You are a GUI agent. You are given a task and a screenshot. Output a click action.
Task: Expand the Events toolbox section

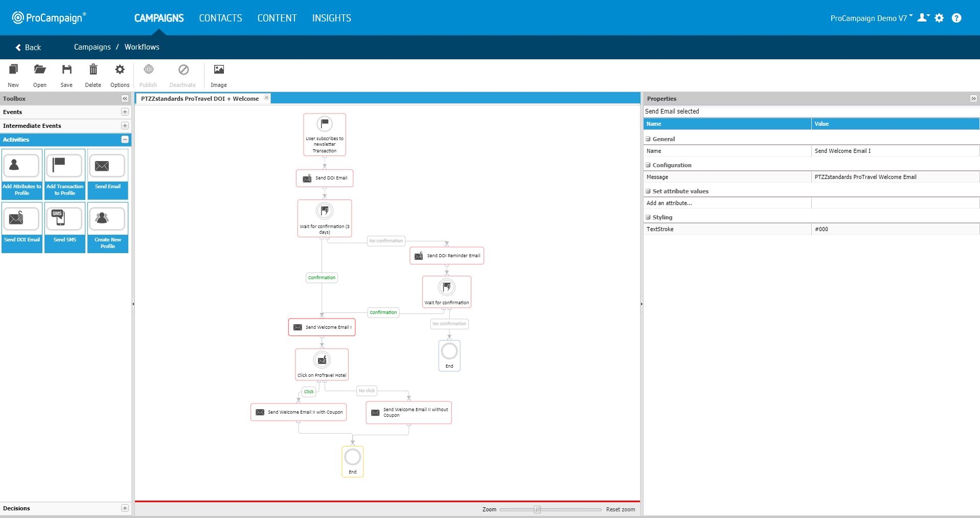[125, 112]
